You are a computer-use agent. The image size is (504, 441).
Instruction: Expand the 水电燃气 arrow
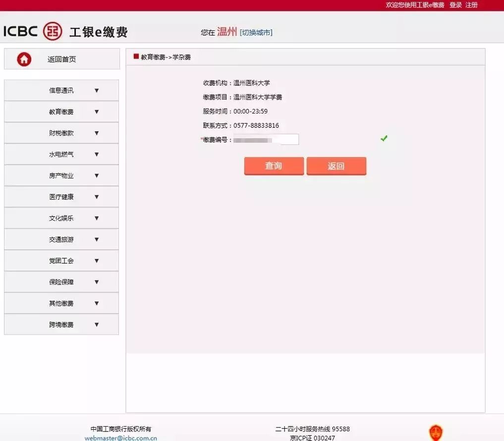(97, 154)
